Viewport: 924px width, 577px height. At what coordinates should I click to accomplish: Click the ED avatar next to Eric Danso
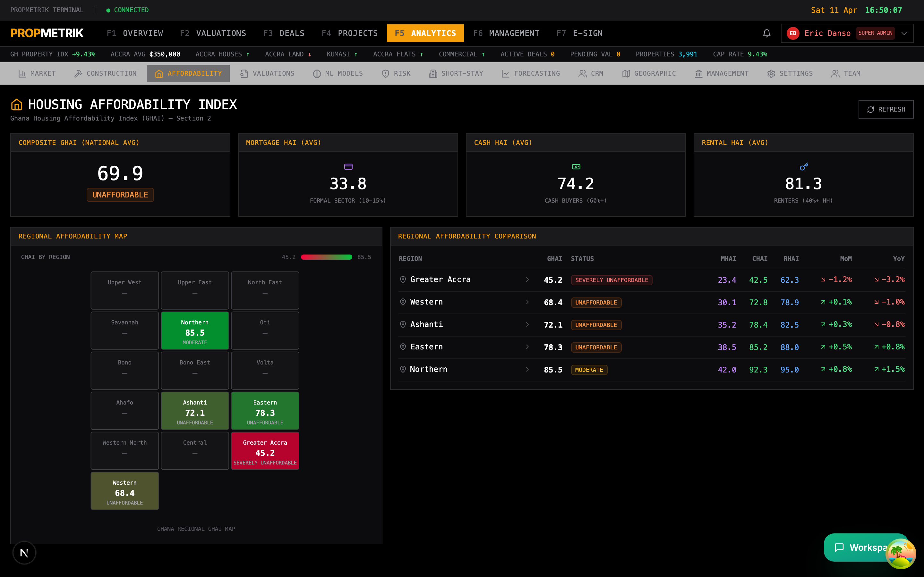click(x=793, y=33)
